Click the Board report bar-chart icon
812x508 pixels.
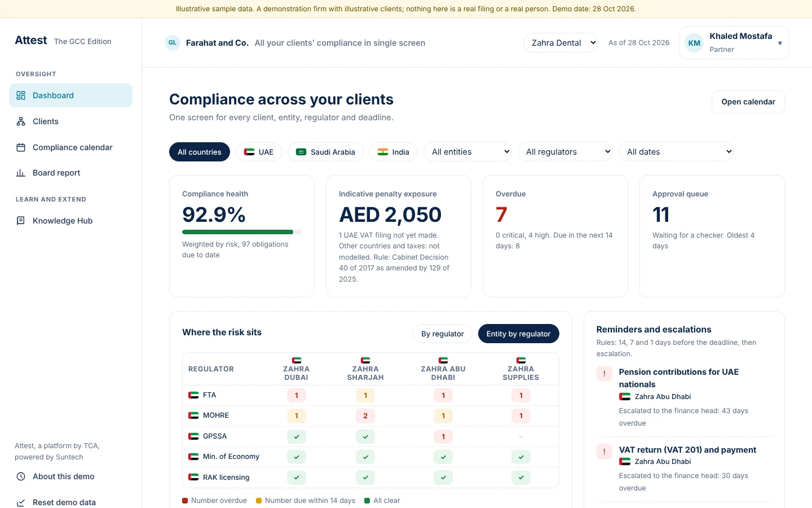click(x=21, y=173)
